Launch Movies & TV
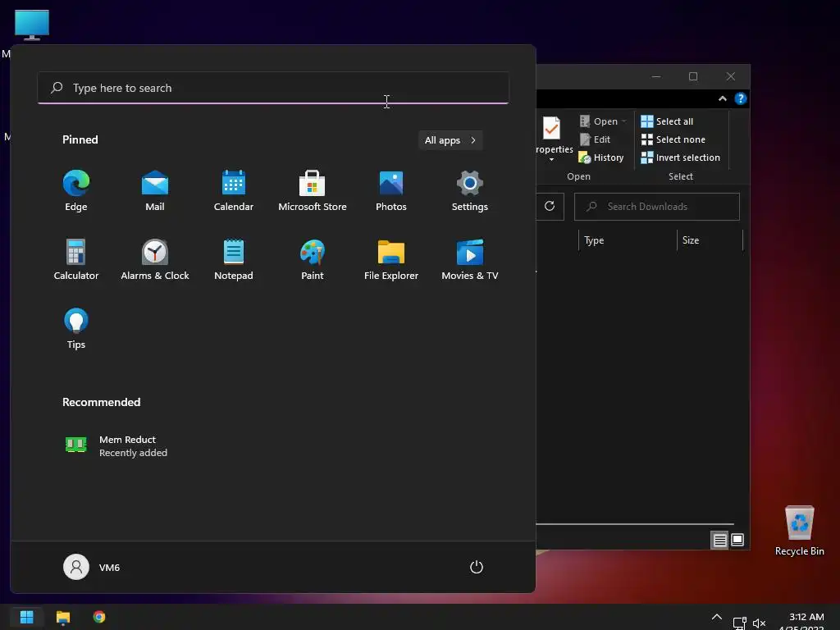This screenshot has height=630, width=840. [470, 259]
